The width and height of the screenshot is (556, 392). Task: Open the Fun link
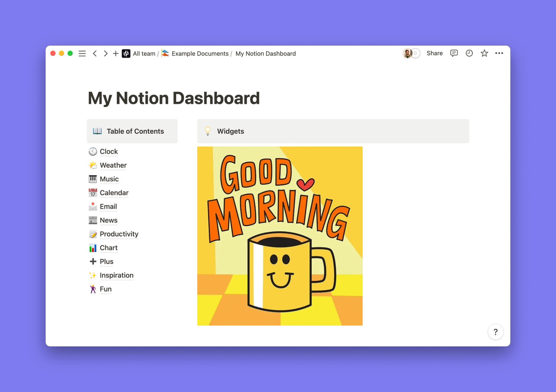(x=106, y=289)
